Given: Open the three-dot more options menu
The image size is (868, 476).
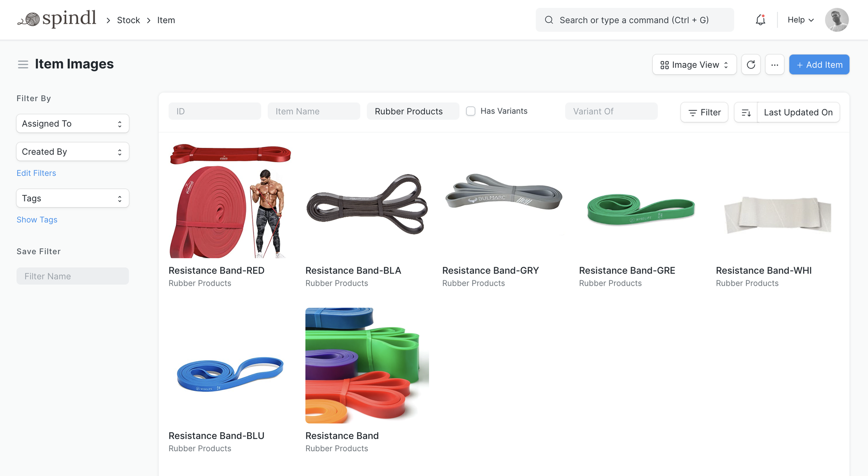Looking at the screenshot, I should coord(774,65).
